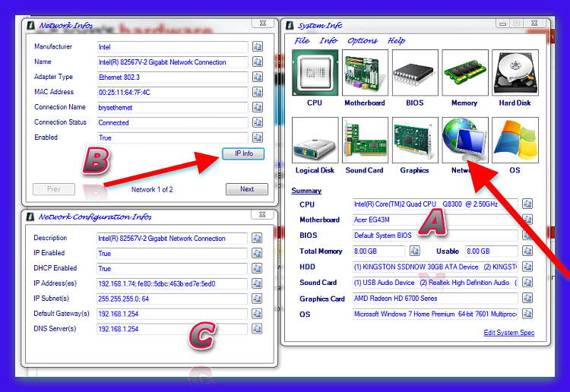Copy the DHCP Enabled value
The height and width of the screenshot is (392, 570).
257,268
